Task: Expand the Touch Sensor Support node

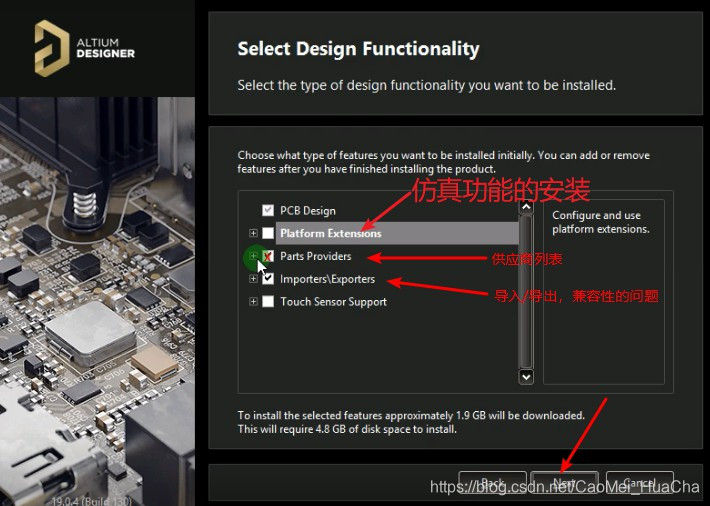Action: 253,302
